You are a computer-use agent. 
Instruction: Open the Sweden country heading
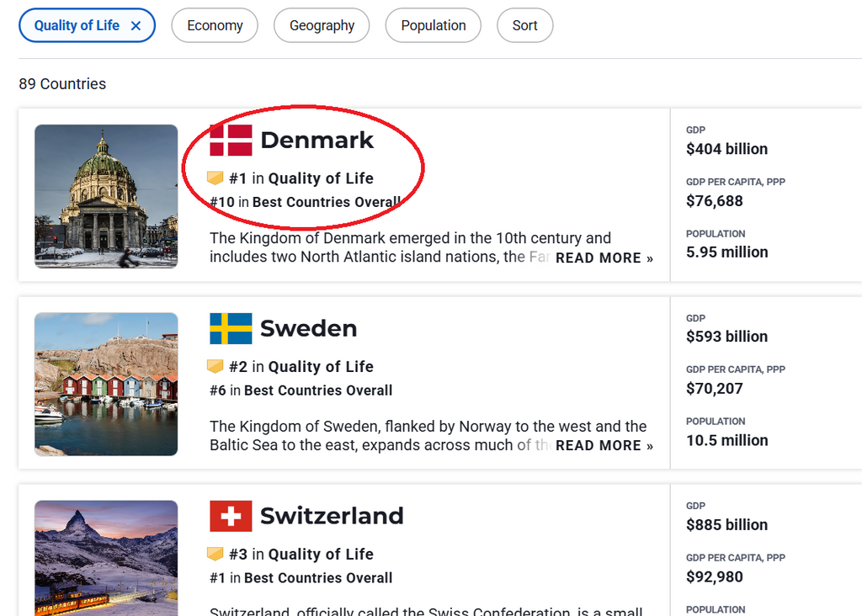308,328
